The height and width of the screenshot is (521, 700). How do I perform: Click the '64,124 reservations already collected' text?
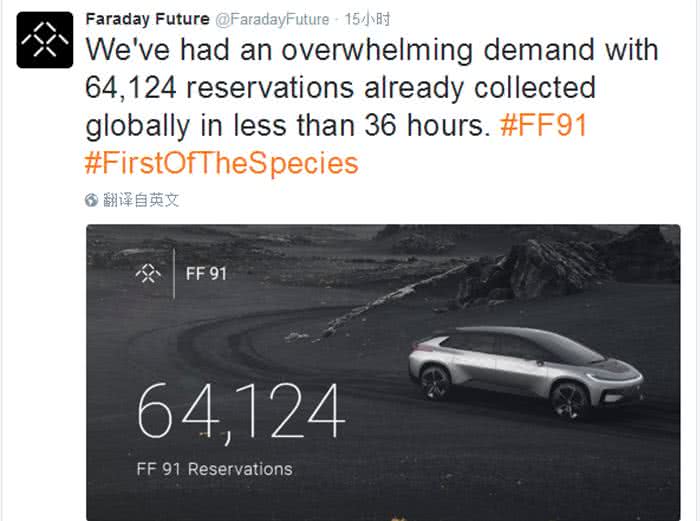tap(341, 88)
